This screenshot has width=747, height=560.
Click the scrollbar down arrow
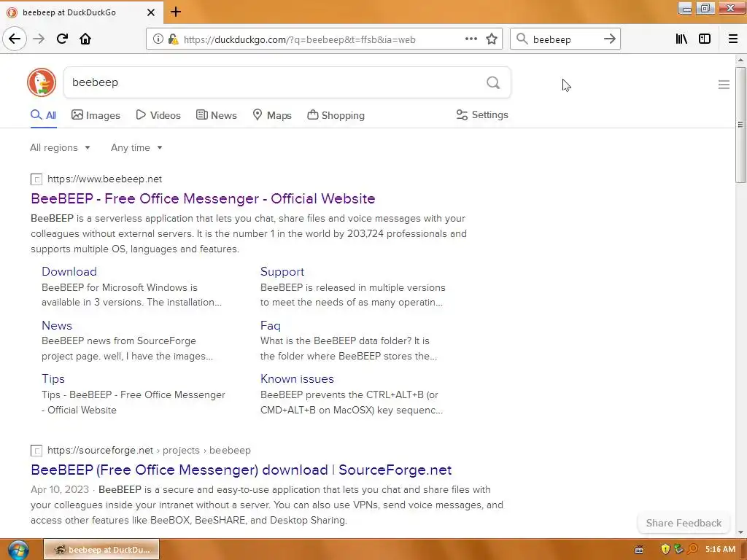point(740,532)
